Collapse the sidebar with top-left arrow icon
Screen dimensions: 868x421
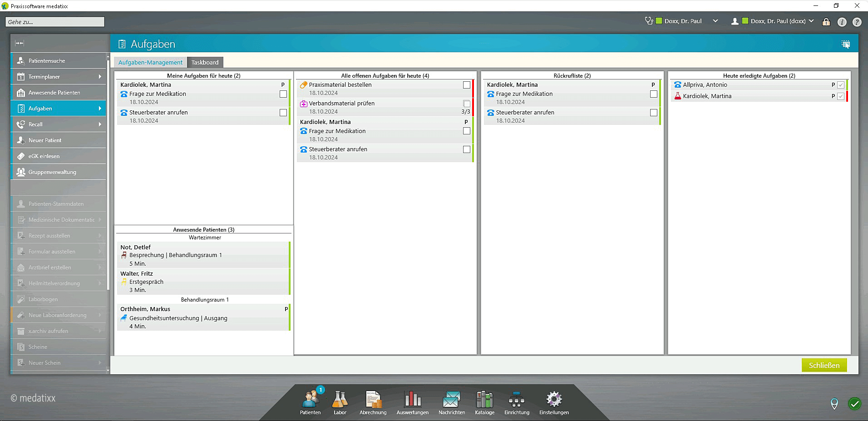pyautogui.click(x=20, y=43)
